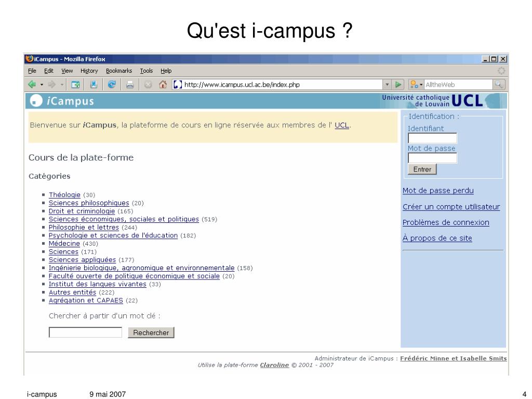
Task: Open the Mot de passe perdu link
Action: (x=437, y=191)
